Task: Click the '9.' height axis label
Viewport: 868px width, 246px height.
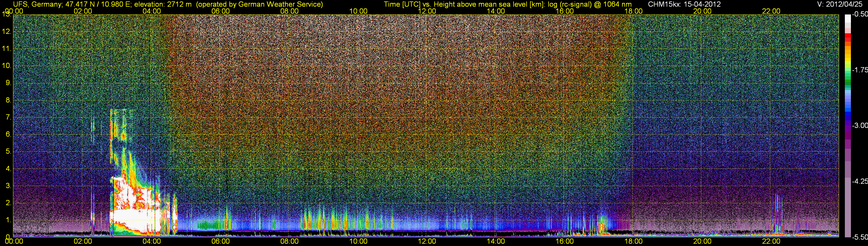Action: 9,83
